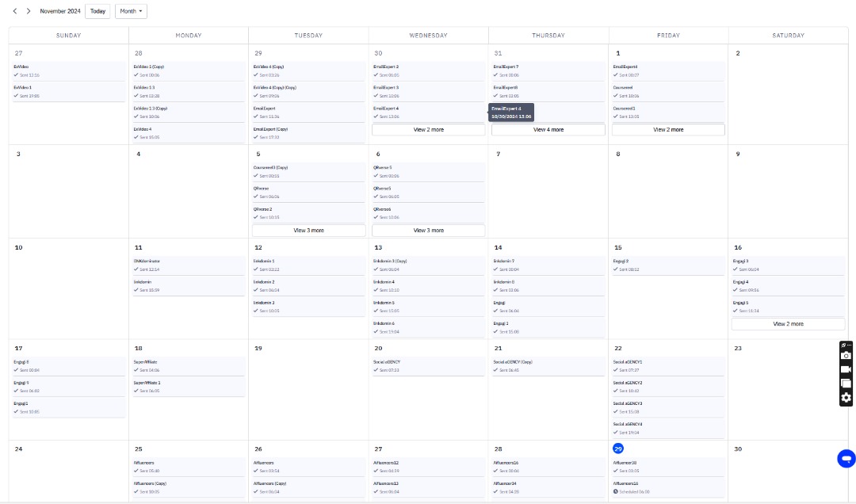Open Social aGENCY campaign on November 20
856x504 pixels.
point(429,366)
